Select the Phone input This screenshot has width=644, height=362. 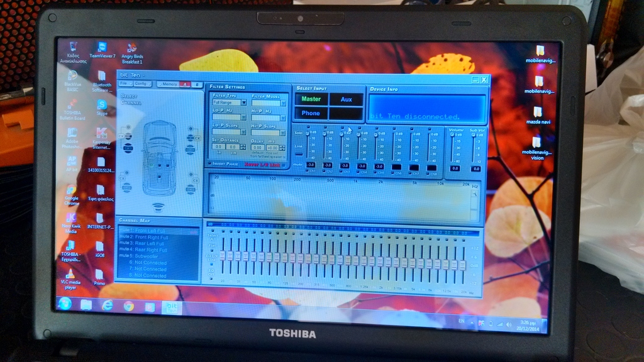click(x=311, y=113)
